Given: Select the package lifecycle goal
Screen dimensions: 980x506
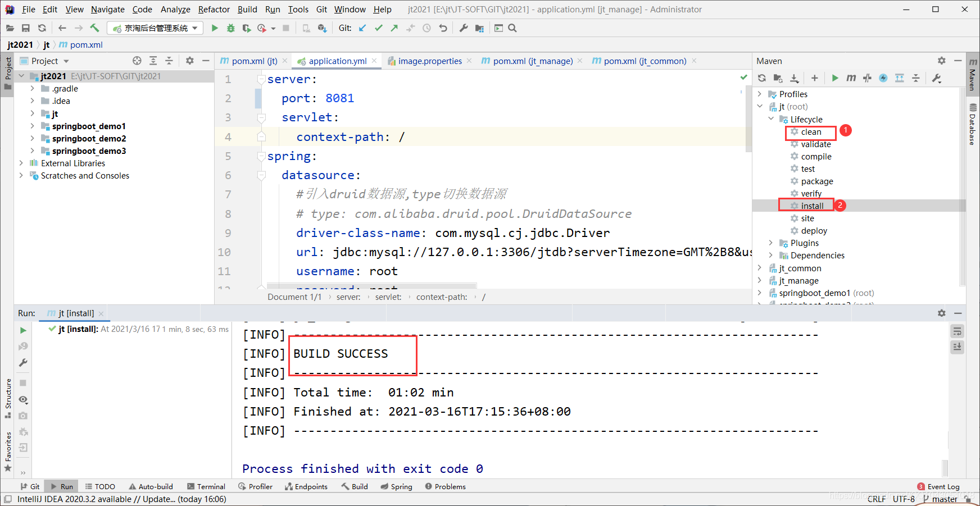Looking at the screenshot, I should (x=817, y=181).
